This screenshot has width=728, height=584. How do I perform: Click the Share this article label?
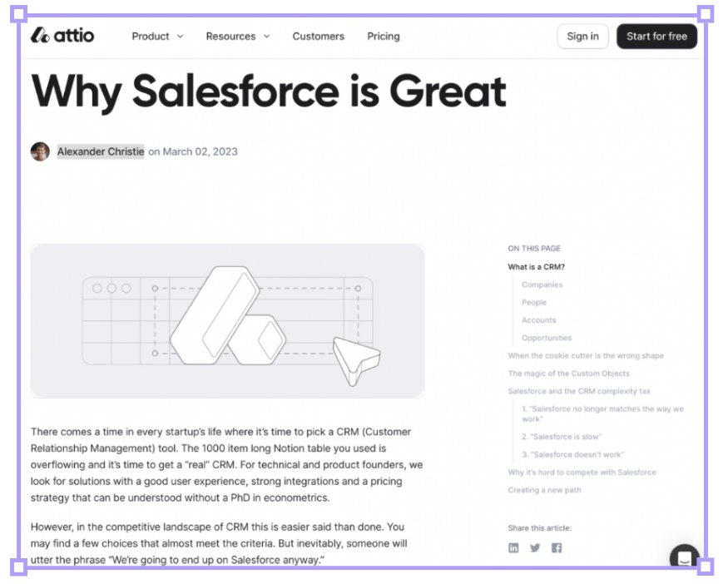pyautogui.click(x=539, y=527)
